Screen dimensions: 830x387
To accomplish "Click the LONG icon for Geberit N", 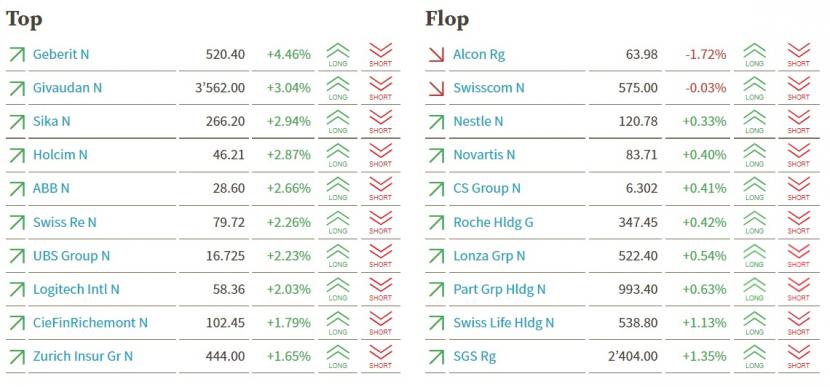I will [338, 54].
